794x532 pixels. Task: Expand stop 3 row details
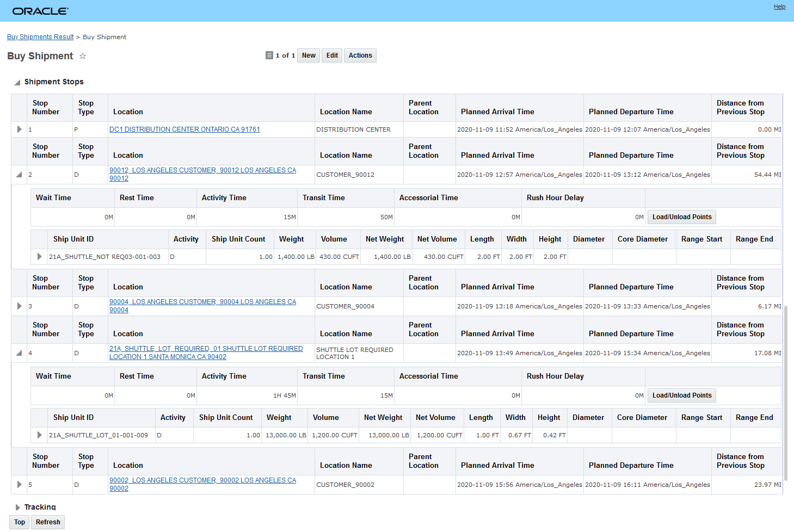pyautogui.click(x=19, y=306)
